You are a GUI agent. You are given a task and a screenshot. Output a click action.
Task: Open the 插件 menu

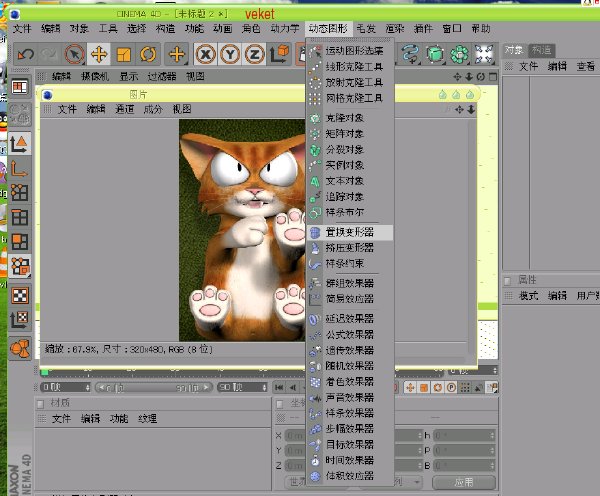click(423, 29)
